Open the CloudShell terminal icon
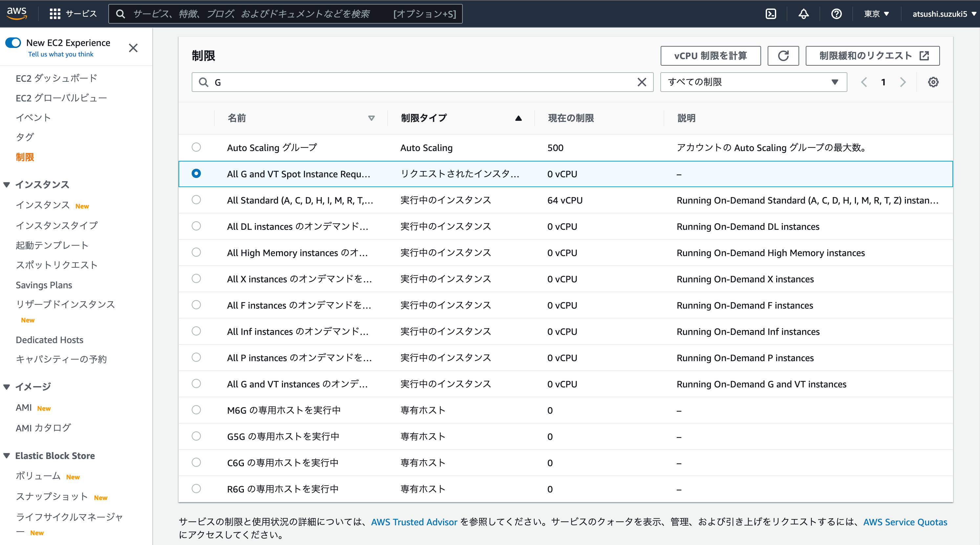Viewport: 980px width, 545px height. tap(771, 14)
